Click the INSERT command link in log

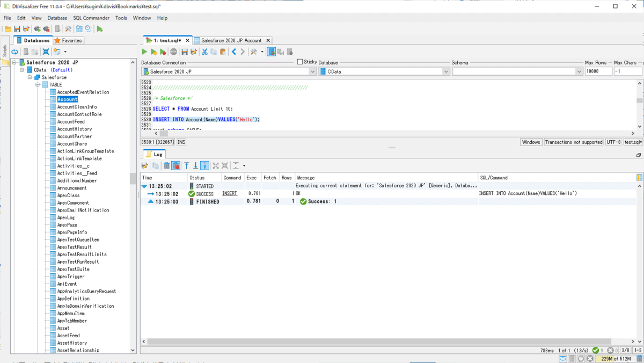[x=230, y=193]
